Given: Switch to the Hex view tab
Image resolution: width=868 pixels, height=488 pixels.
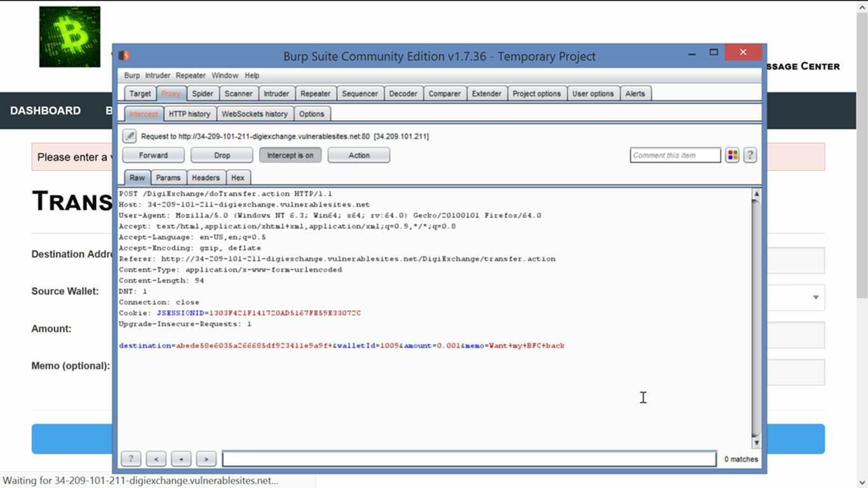Looking at the screenshot, I should [238, 178].
